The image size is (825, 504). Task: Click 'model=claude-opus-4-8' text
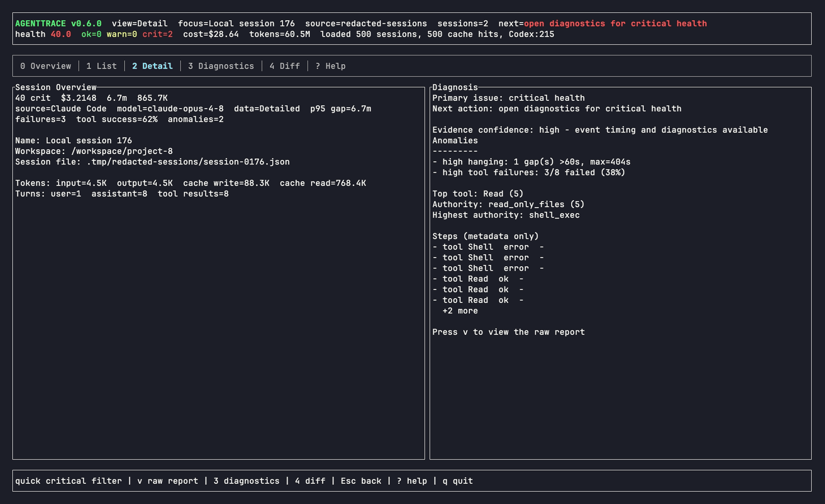tap(170, 109)
